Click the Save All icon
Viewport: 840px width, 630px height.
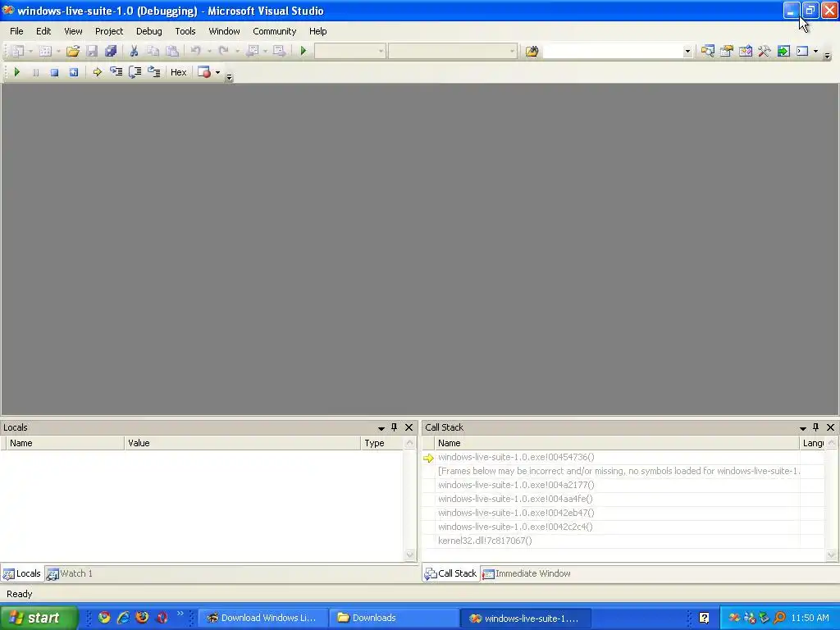111,51
